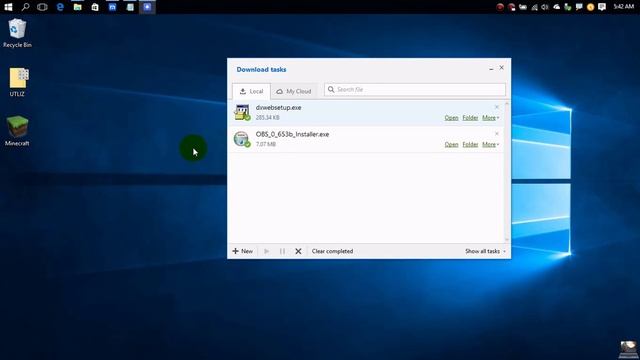Select the OBS_0_653b_Installer.exe file name

[292, 134]
